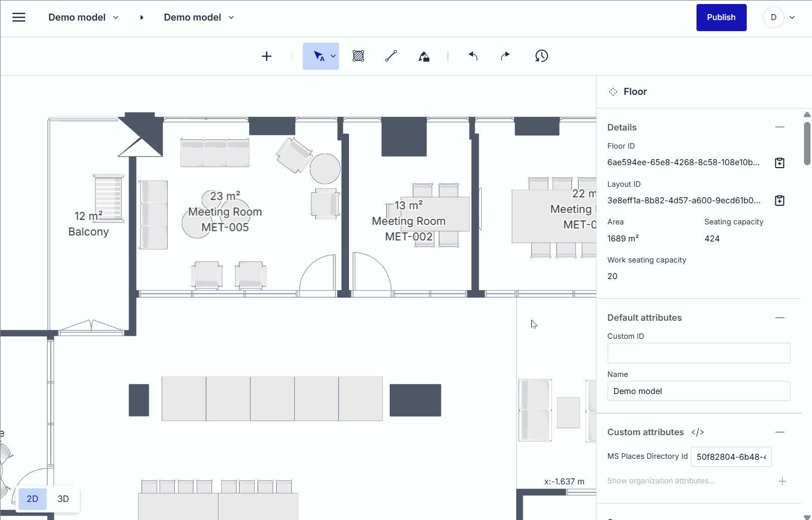Click Show organization attributes link
Screen dimensions: 812x520
click(661, 481)
